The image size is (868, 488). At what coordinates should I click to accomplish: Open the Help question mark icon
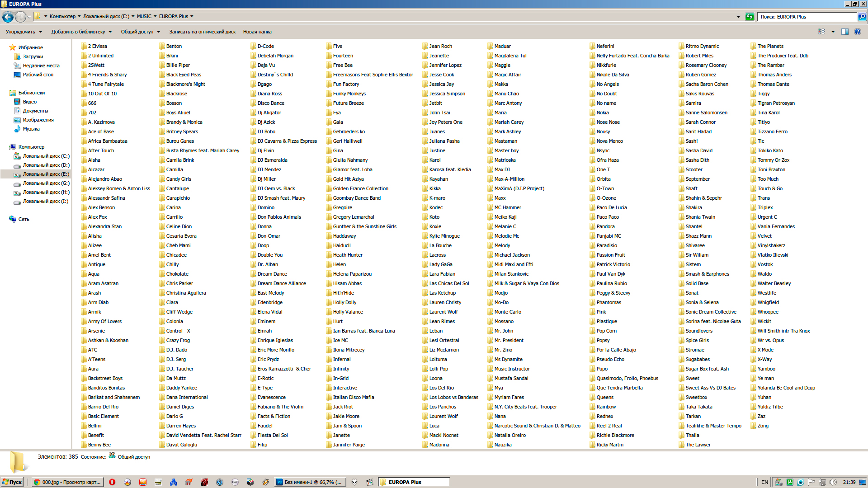click(858, 32)
